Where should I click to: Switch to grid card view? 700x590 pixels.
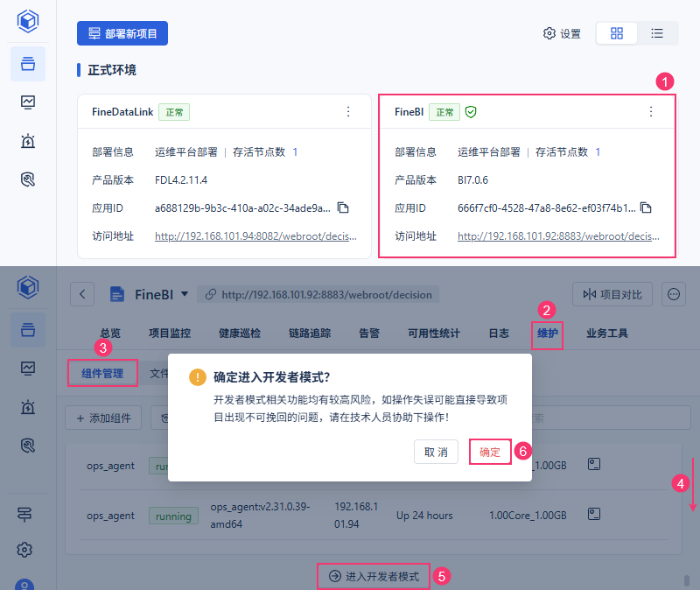pos(617,33)
